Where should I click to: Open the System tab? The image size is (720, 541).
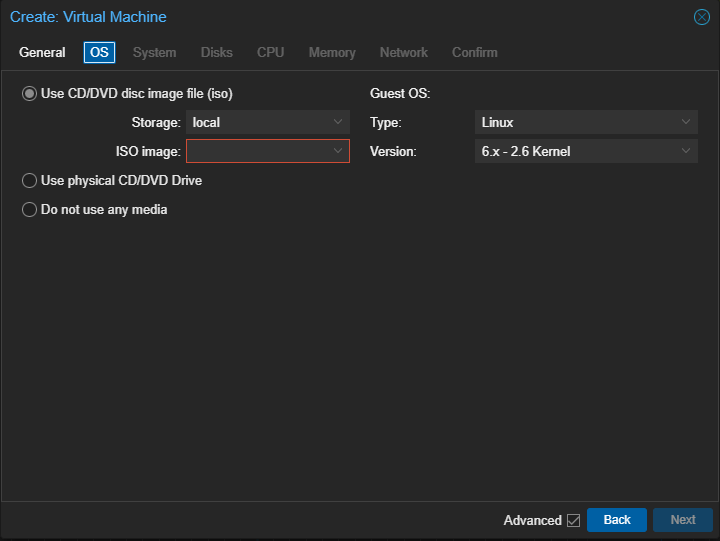tap(154, 52)
